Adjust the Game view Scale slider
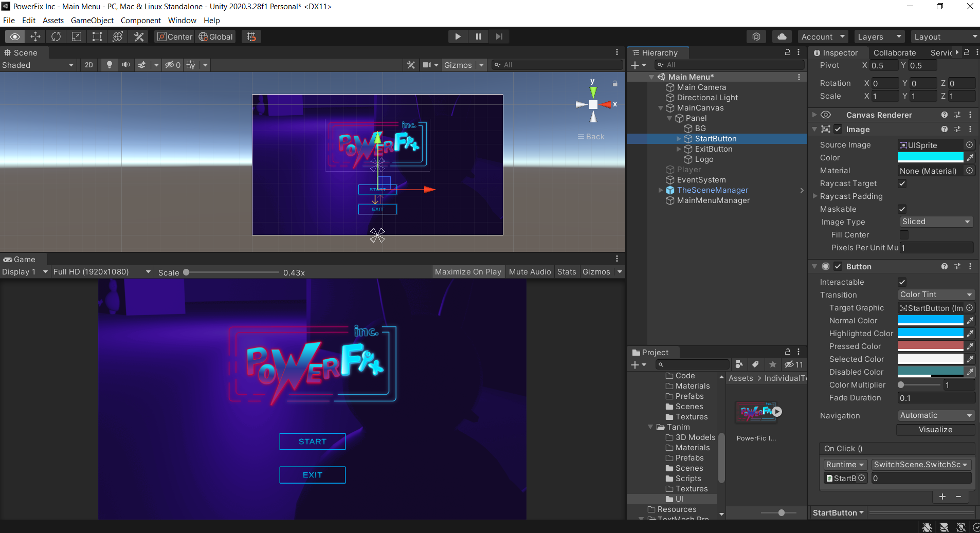The height and width of the screenshot is (533, 980). click(x=232, y=272)
